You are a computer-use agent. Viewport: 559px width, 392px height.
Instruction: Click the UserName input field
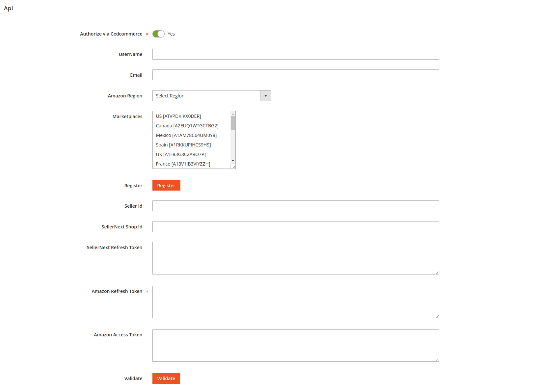[296, 54]
